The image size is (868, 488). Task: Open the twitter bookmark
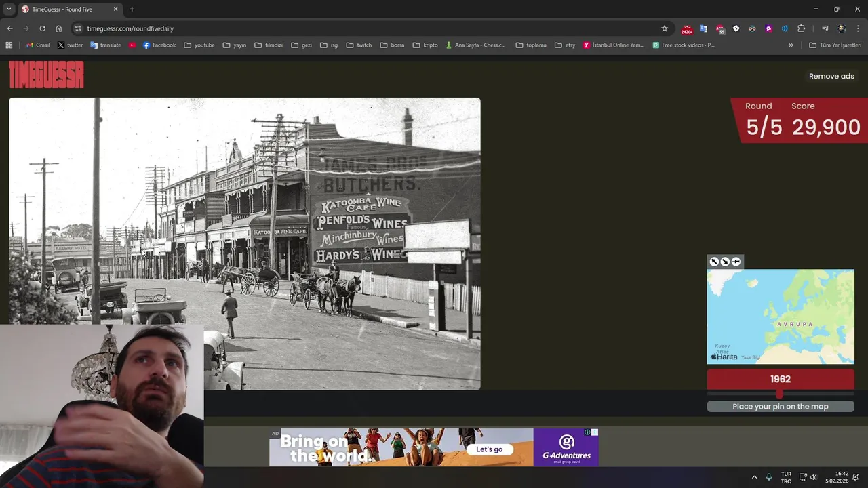pos(71,45)
